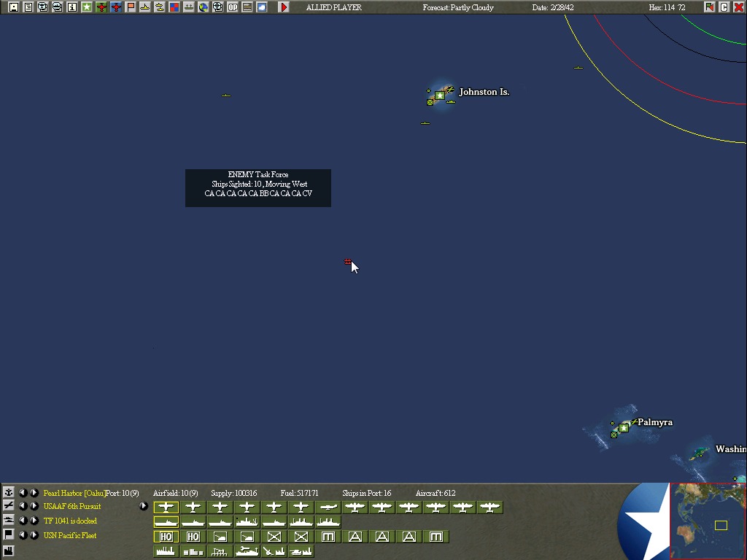Screen dimensions: 747x560
Task: Click the 'Supply: 100316' value
Action: point(234,493)
